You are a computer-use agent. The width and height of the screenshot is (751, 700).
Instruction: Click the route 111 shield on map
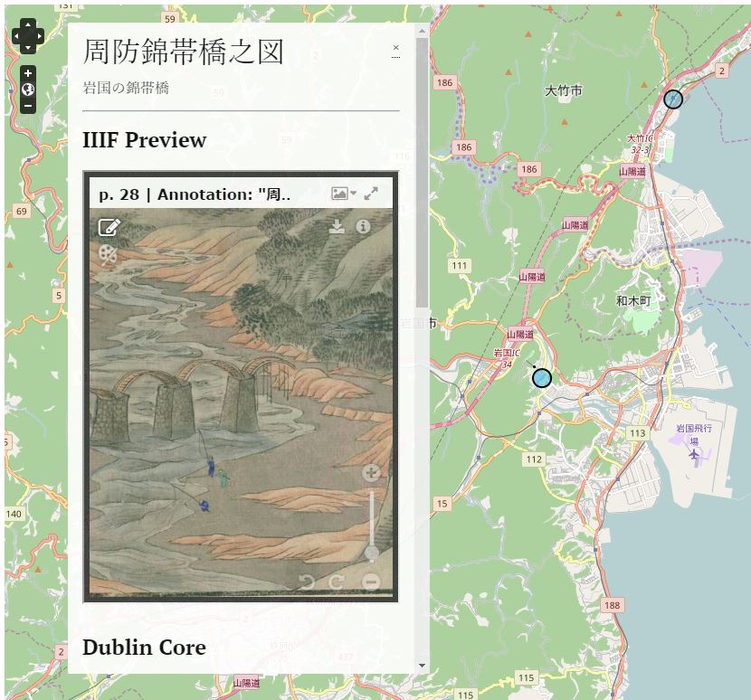(x=460, y=265)
